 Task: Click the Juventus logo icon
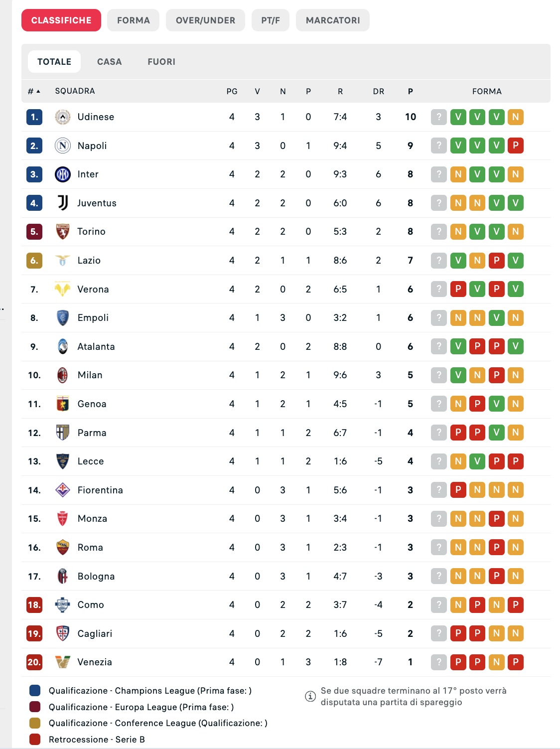(62, 203)
